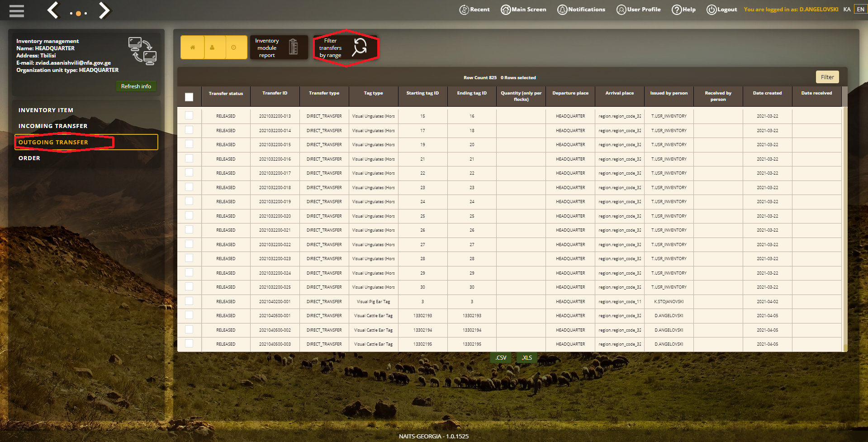Click the yellow home icon button
The width and height of the screenshot is (868, 442).
[192, 48]
